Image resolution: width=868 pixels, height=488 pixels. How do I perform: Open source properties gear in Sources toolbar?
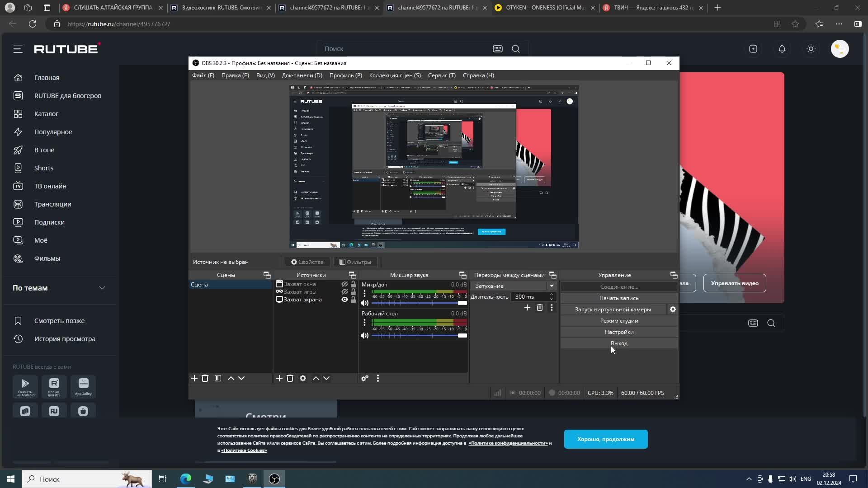tap(303, 378)
